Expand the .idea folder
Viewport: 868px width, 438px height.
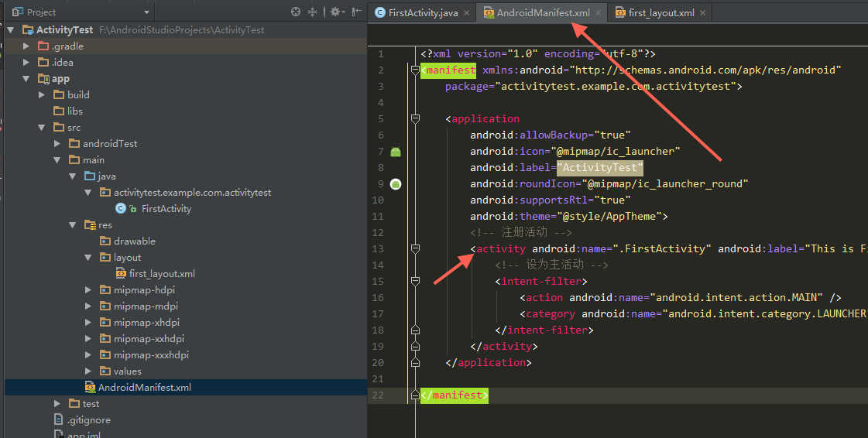point(26,63)
